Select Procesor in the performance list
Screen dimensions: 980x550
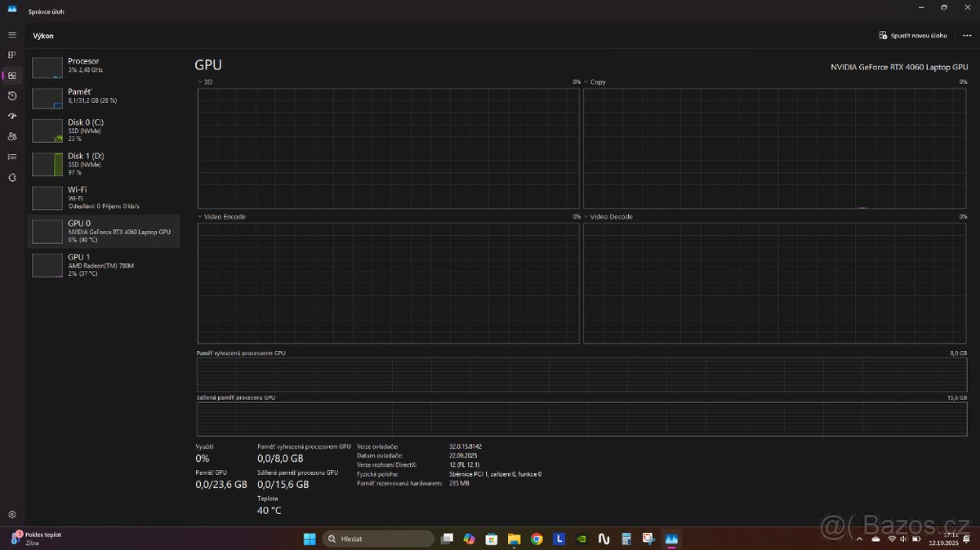coord(104,66)
